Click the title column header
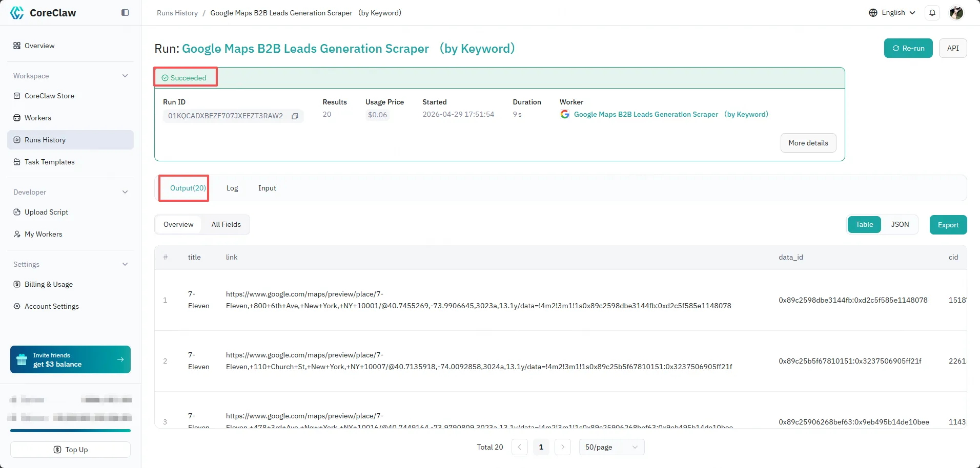This screenshot has height=468, width=980. click(x=194, y=257)
